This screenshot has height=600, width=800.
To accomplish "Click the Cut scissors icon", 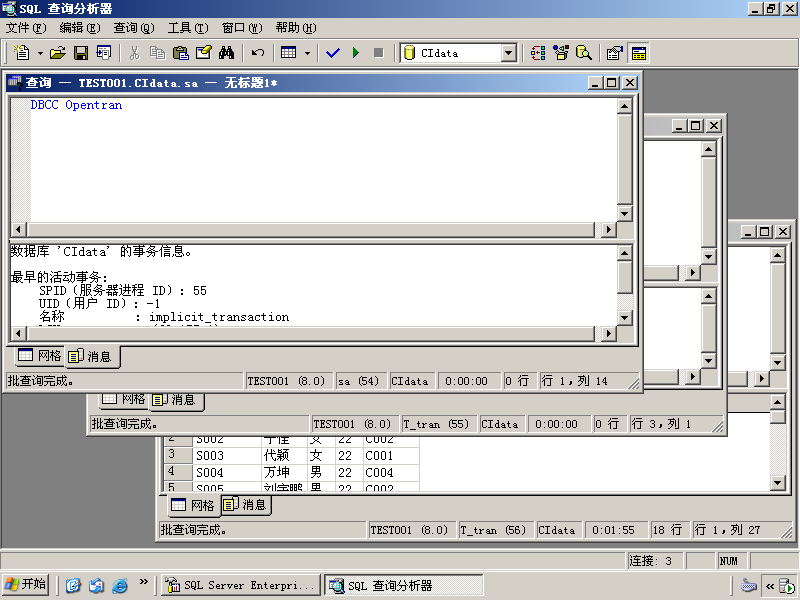I will 134,53.
